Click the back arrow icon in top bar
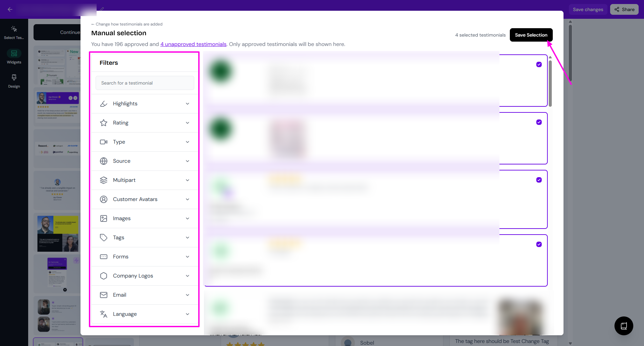 click(x=10, y=9)
